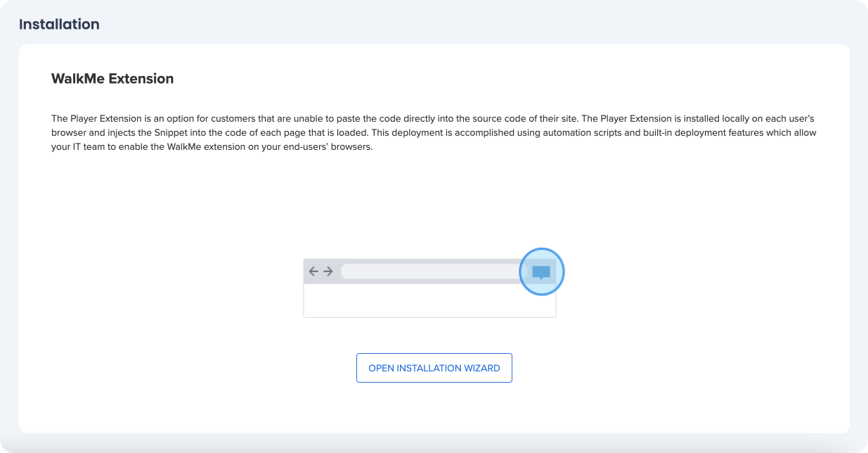The width and height of the screenshot is (868, 453).
Task: Select the highlighted blue circle around the extension icon
Action: [x=541, y=272]
